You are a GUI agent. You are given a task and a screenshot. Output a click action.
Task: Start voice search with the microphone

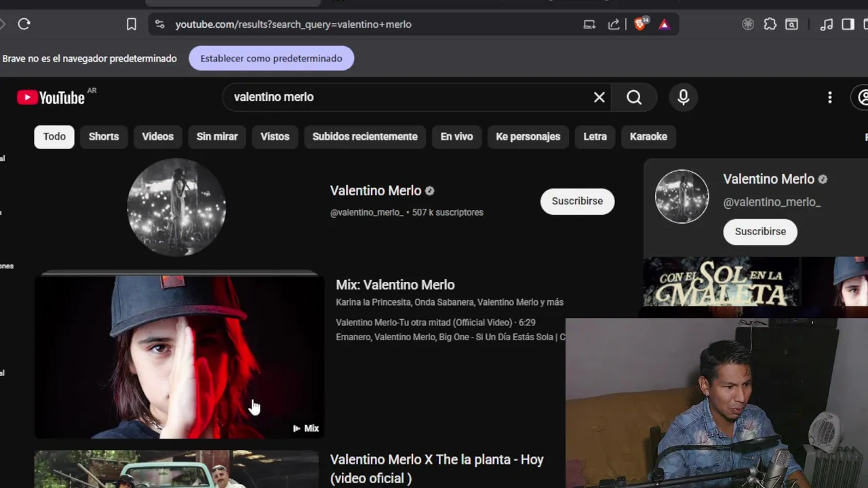[x=684, y=98]
